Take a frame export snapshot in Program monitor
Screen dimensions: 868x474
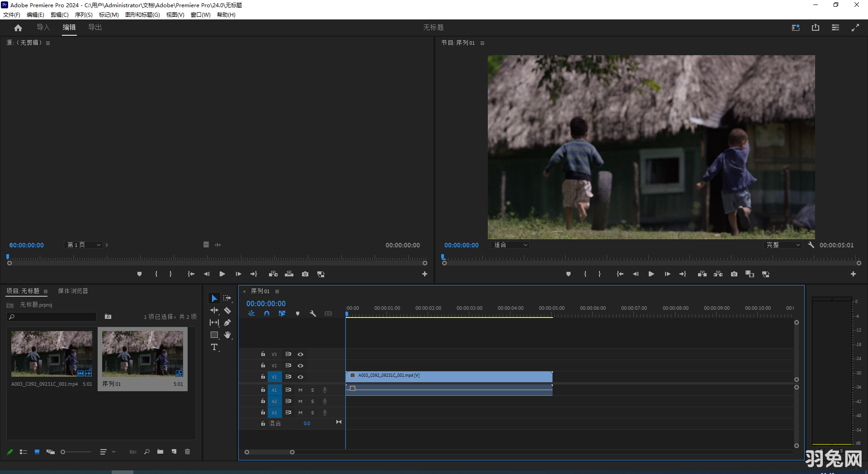tap(734, 274)
